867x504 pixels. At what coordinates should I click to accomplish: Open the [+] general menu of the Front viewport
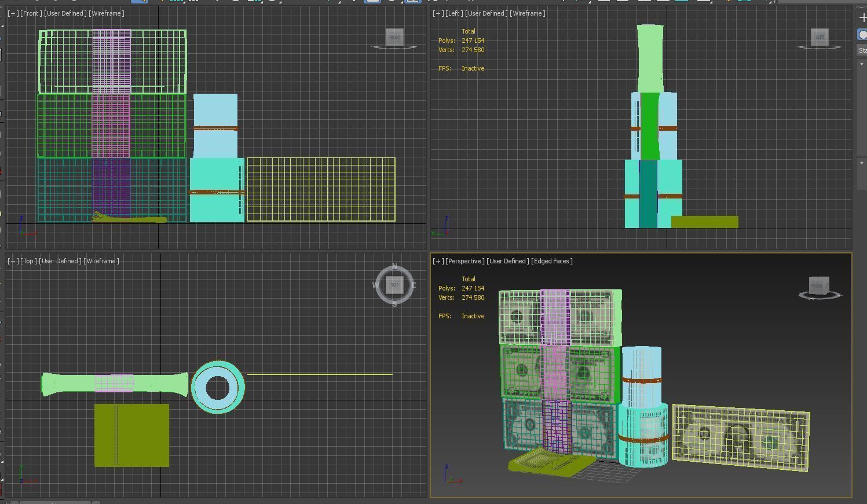tap(13, 13)
